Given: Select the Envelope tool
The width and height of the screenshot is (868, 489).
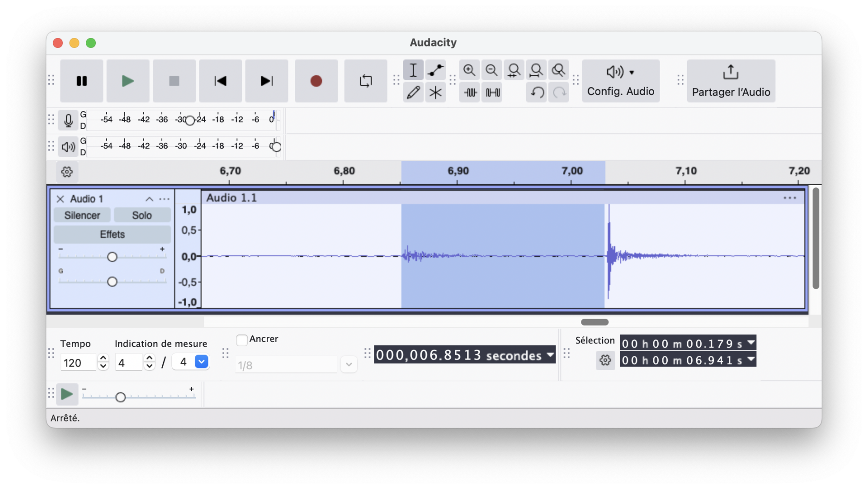Looking at the screenshot, I should [x=436, y=70].
